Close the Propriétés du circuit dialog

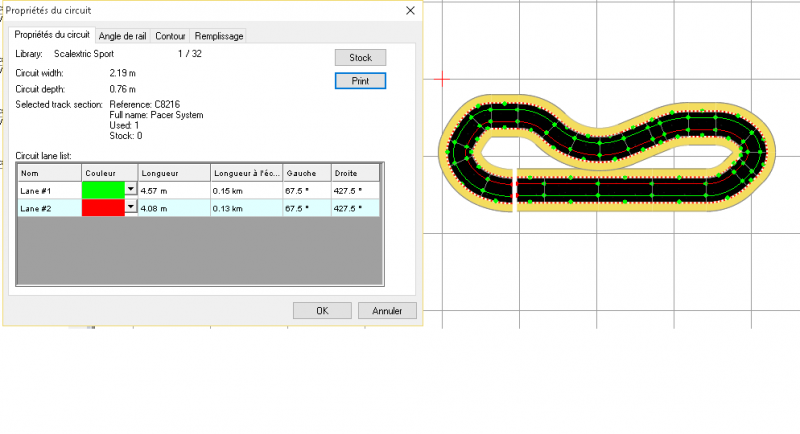(409, 10)
